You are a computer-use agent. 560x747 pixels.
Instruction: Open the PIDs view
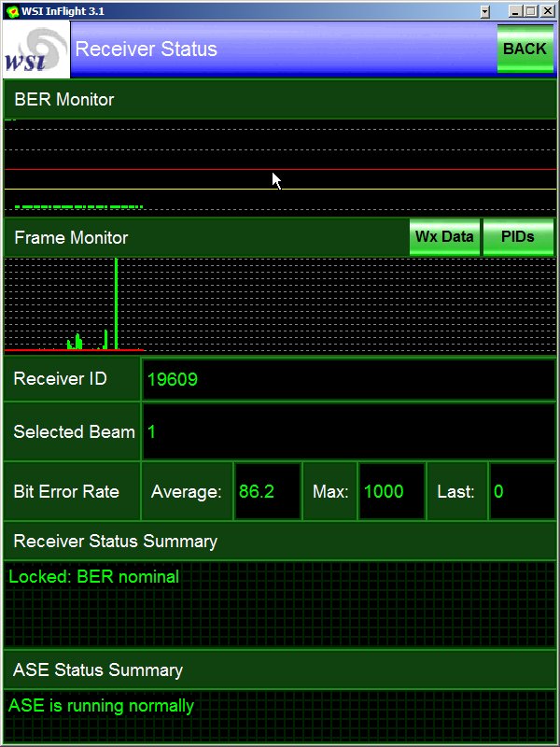(518, 237)
